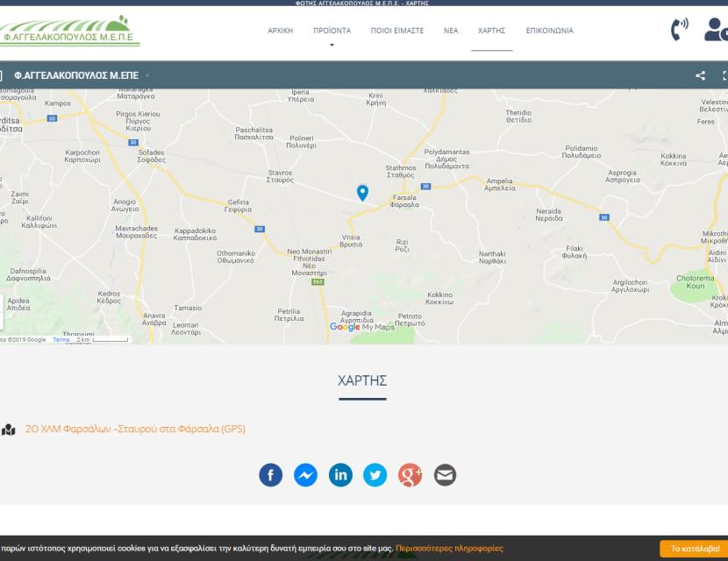Click the Mavrachades Μαυραχάδες map label

pyautogui.click(x=137, y=232)
